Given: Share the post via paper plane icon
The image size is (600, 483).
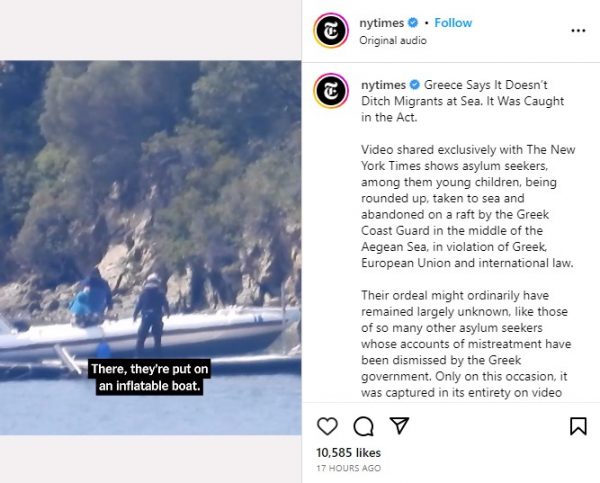Looking at the screenshot, I should 399,425.
